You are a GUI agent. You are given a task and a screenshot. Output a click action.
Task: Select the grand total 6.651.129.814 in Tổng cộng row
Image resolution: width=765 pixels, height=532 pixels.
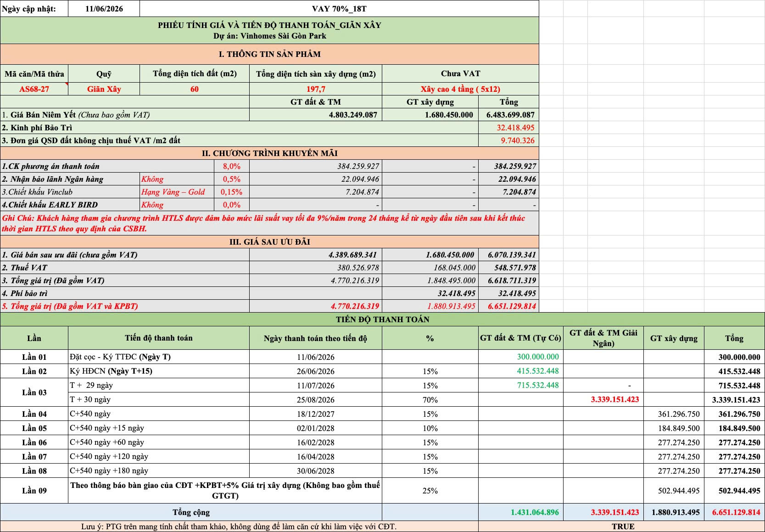pyautogui.click(x=734, y=512)
